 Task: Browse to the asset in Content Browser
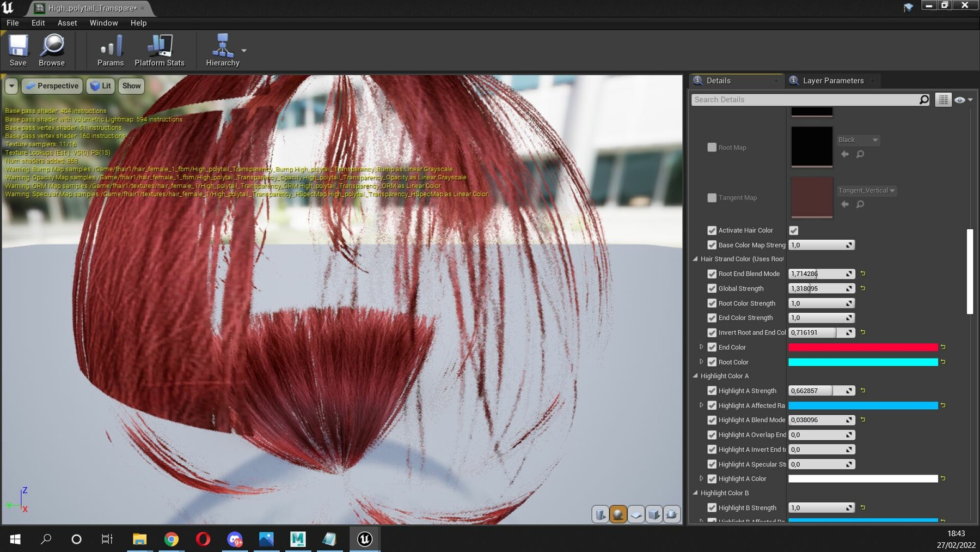point(52,50)
